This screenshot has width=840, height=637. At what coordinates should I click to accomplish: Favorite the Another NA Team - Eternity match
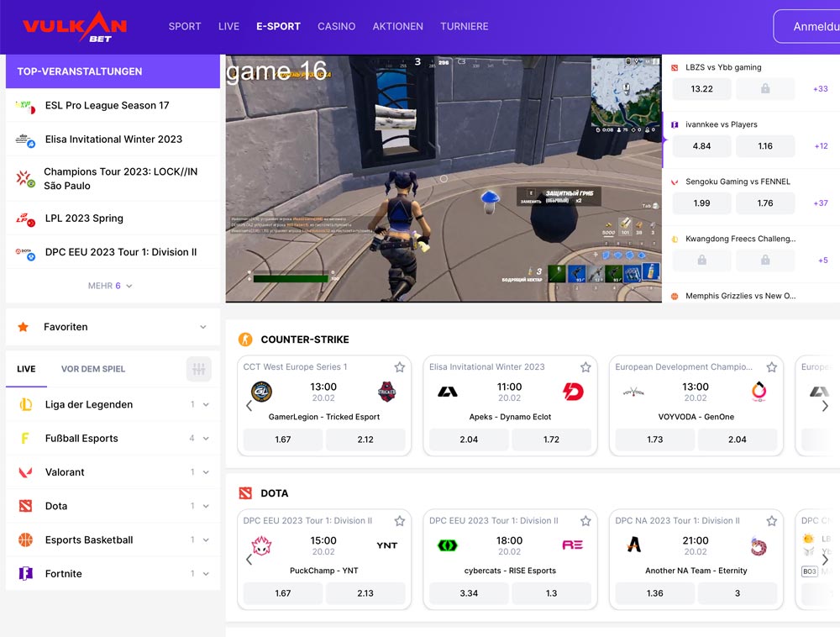pos(771,521)
